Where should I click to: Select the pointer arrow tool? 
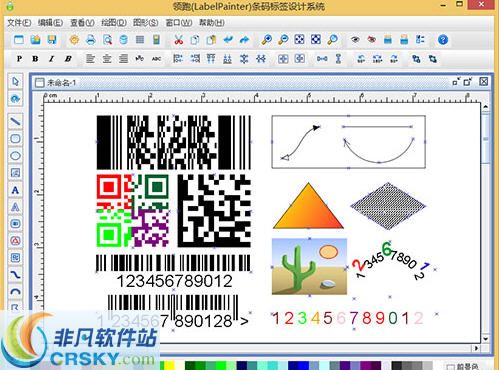[15, 82]
